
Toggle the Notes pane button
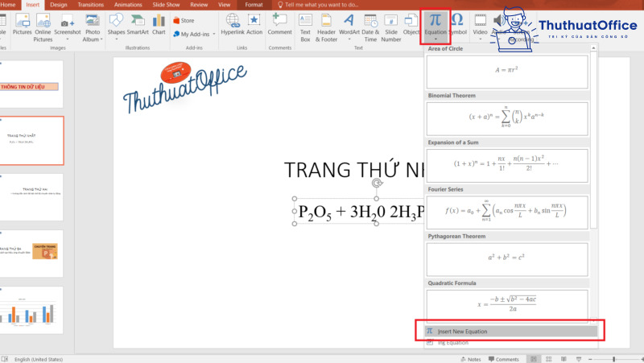click(471, 359)
